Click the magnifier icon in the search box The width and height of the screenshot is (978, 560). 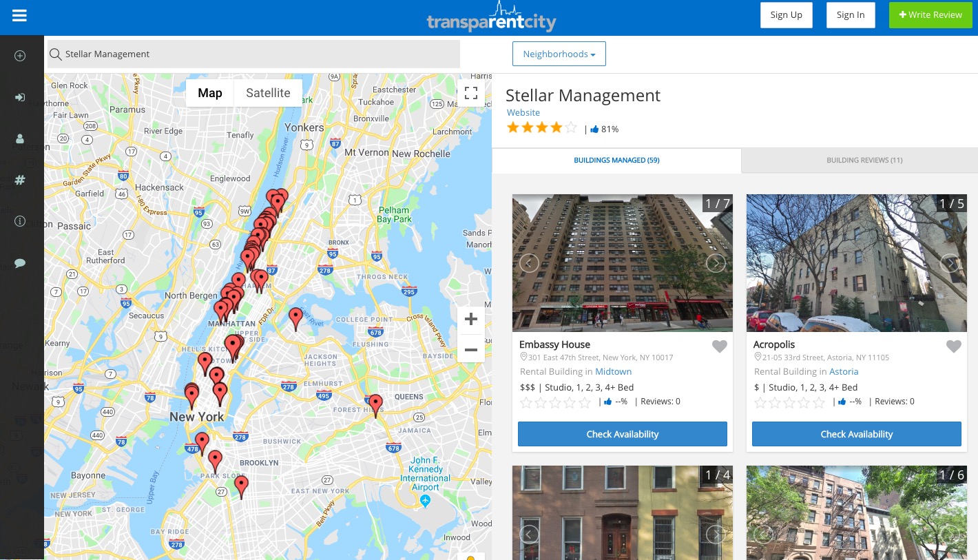[55, 54]
